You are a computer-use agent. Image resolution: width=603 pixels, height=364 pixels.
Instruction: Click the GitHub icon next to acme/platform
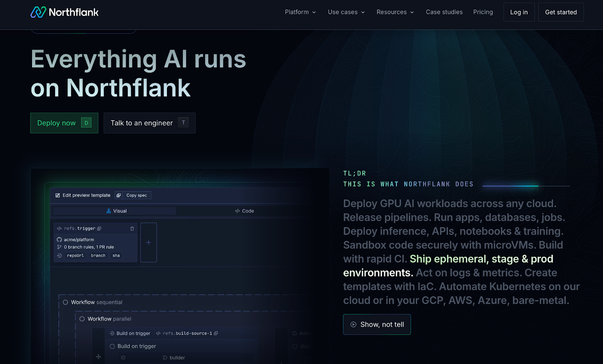59,240
